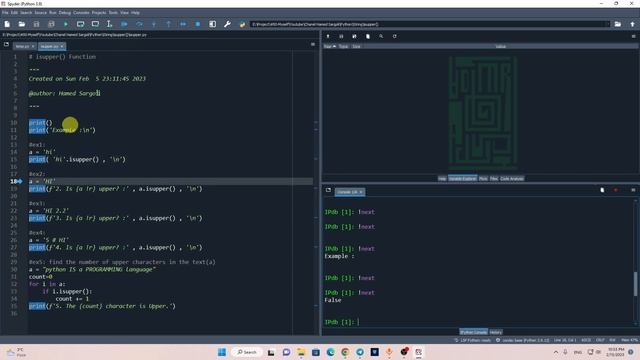640x360 pixels.
Task: Select IPython Console tab
Action: [473, 332]
